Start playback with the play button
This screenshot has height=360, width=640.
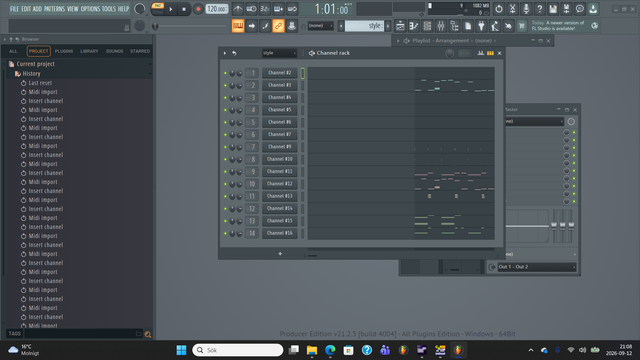click(x=171, y=9)
